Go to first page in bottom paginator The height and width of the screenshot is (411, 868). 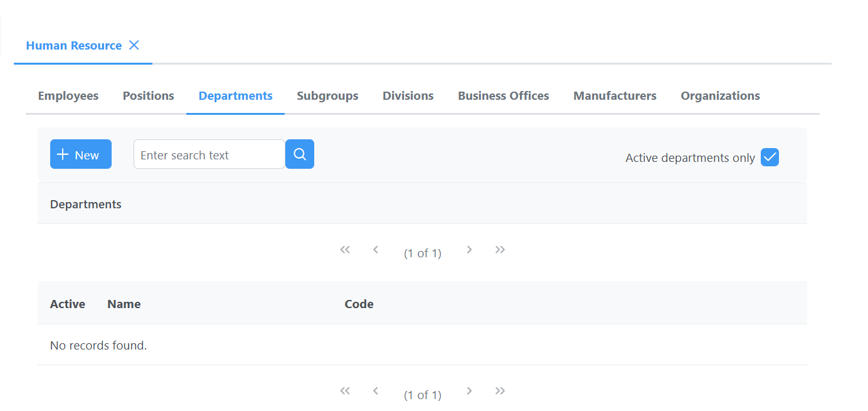[x=345, y=391]
